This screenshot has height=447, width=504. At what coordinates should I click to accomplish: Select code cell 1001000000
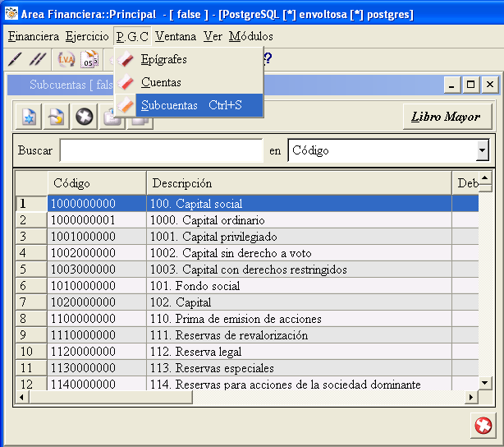tap(97, 237)
